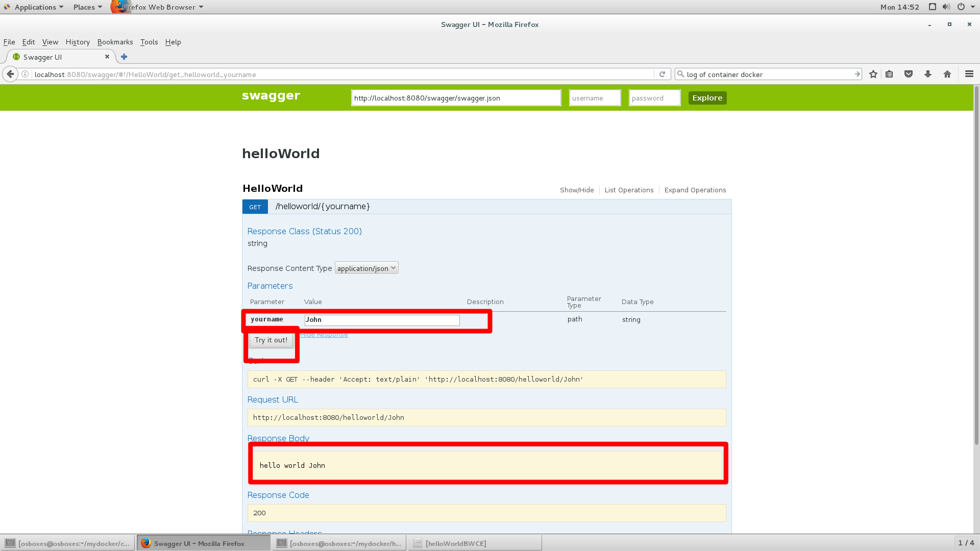Toggle operations with the Show/Hide link
This screenshot has width=980, height=551.
click(x=577, y=190)
